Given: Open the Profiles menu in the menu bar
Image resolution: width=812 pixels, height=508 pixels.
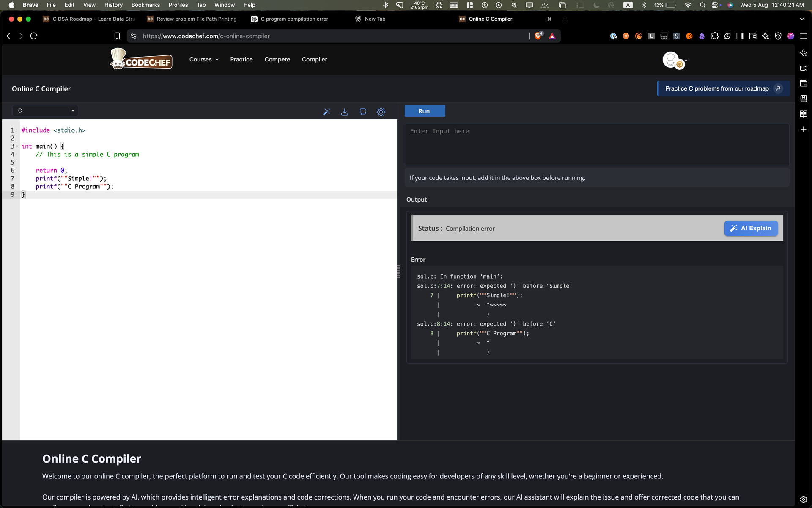Looking at the screenshot, I should 178,5.
